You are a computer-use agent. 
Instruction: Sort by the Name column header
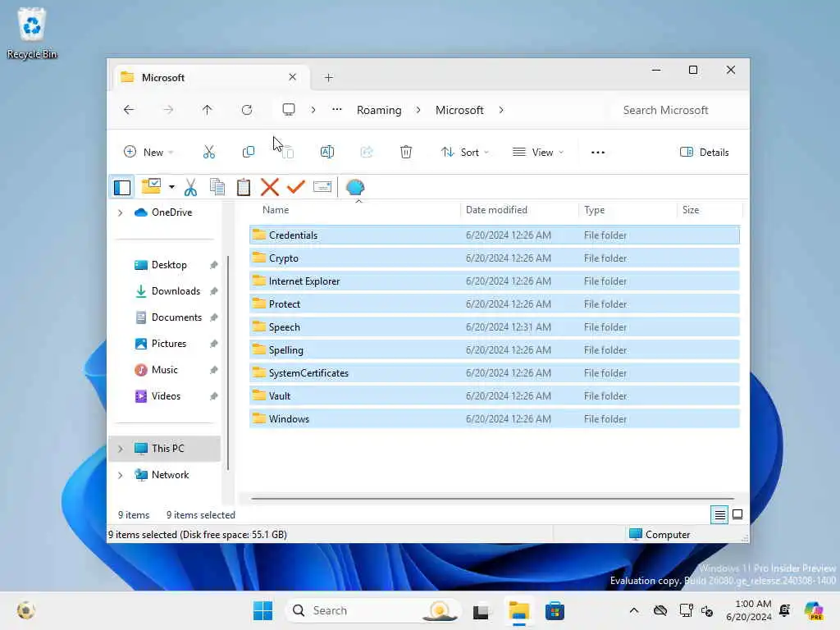pos(354,210)
